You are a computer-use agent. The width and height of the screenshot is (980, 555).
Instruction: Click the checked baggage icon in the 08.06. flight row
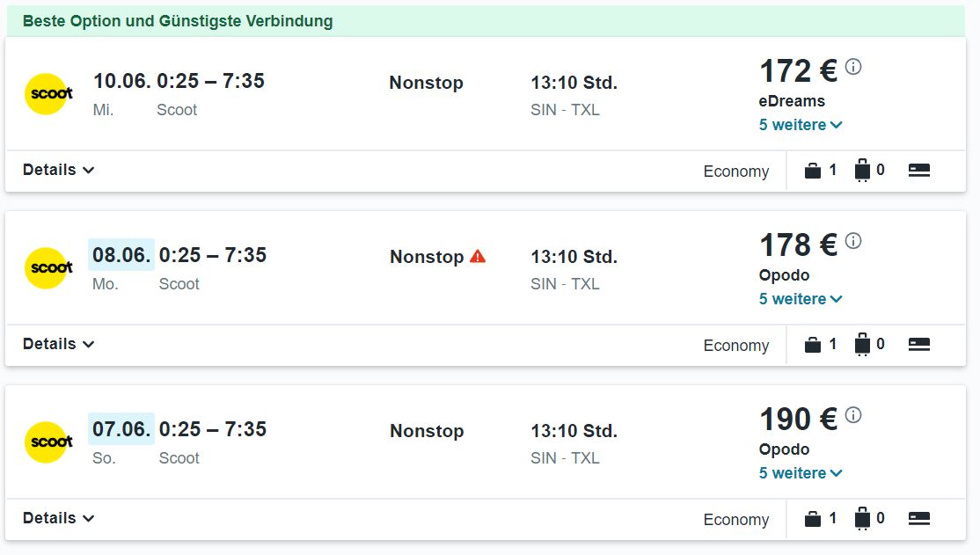tap(862, 345)
